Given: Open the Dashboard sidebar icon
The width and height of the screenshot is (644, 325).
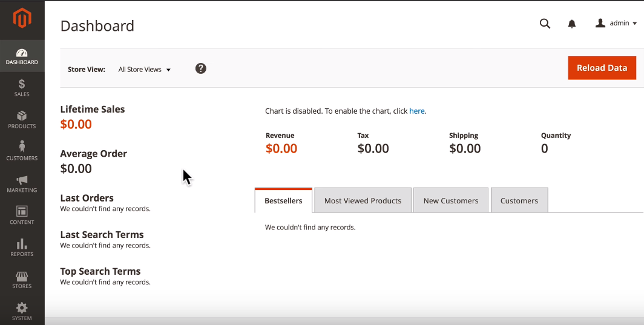Looking at the screenshot, I should click(x=22, y=53).
